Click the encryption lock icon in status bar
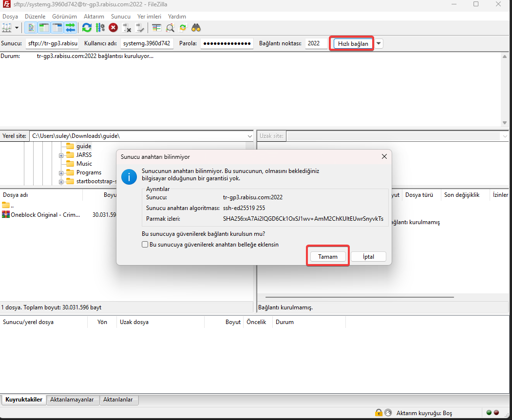The width and height of the screenshot is (512, 420). coord(378,413)
